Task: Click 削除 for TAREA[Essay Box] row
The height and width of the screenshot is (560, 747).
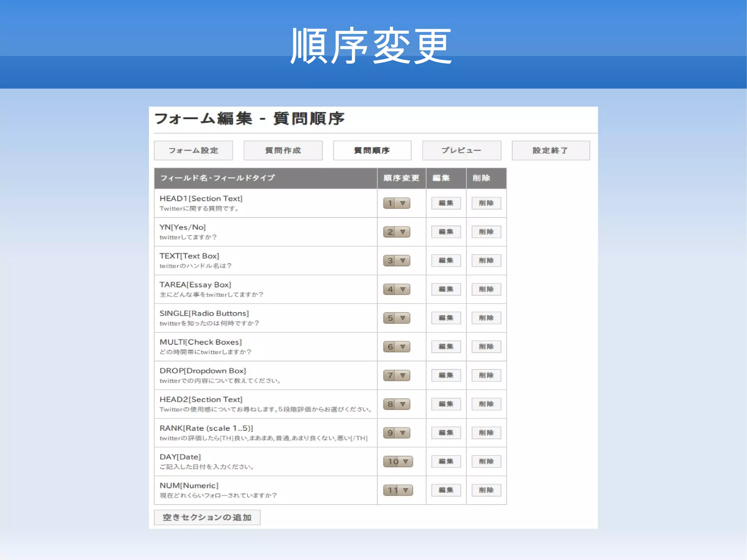Action: (x=486, y=289)
